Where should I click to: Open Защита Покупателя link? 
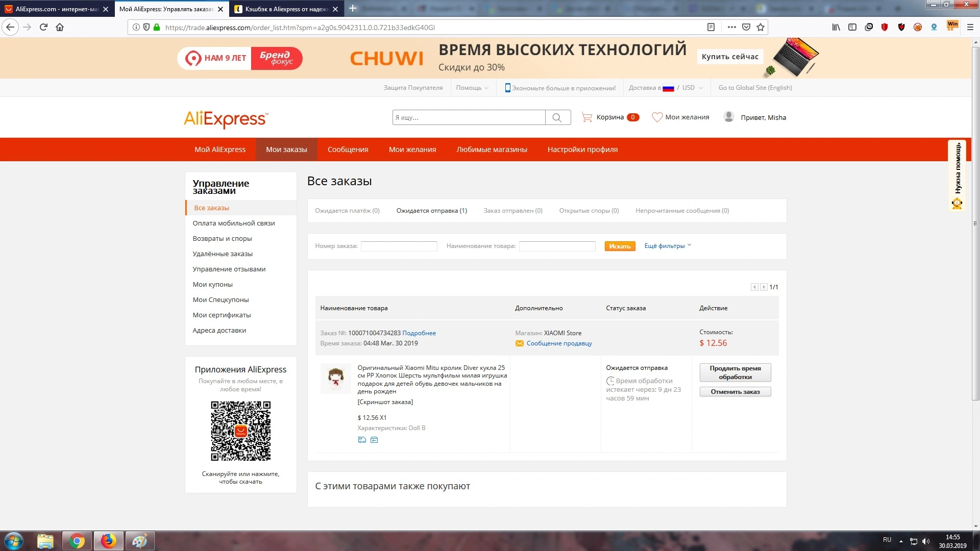click(x=413, y=88)
